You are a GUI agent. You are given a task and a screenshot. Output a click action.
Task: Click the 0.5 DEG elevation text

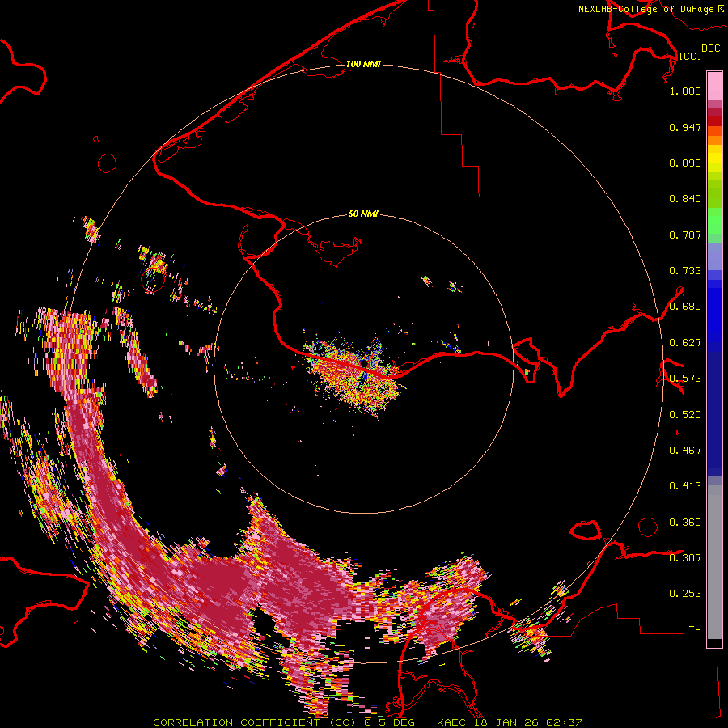[389, 722]
